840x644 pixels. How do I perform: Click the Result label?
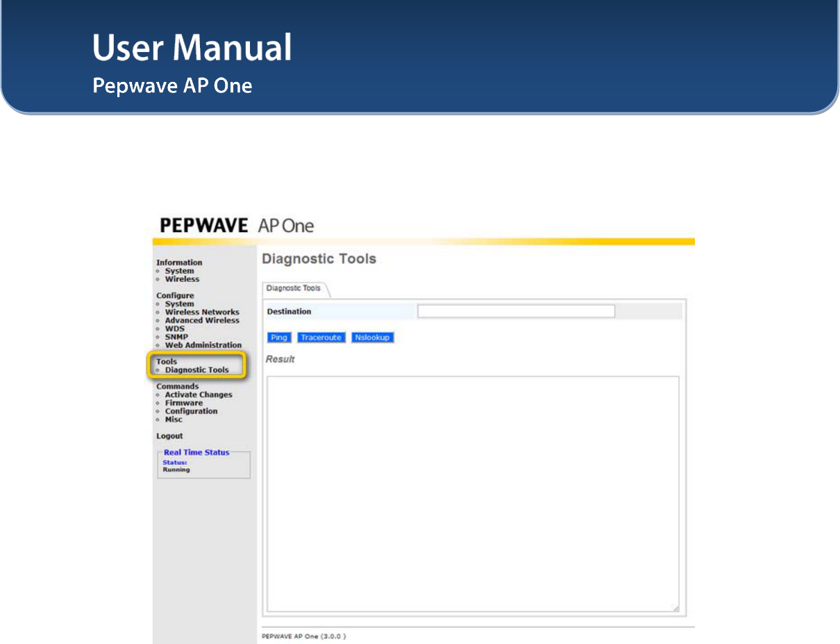point(280,359)
